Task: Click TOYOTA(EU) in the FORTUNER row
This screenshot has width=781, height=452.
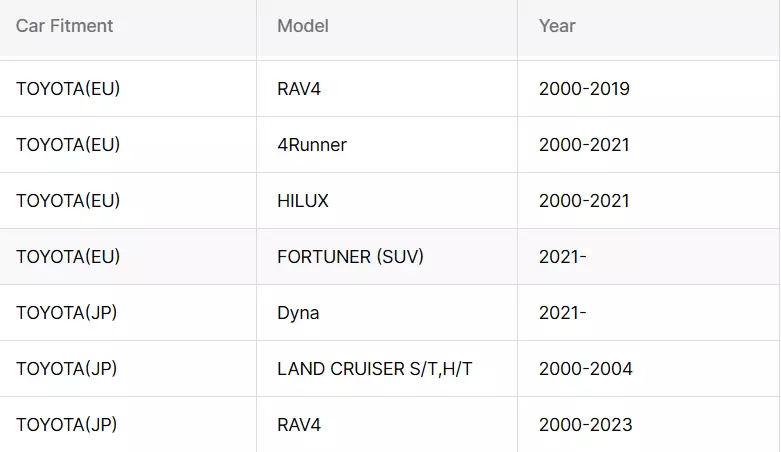Action: click(68, 257)
